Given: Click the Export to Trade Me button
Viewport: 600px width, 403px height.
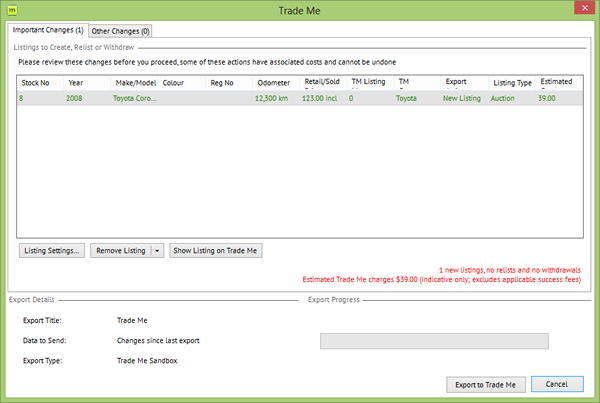Looking at the screenshot, I should 486,385.
